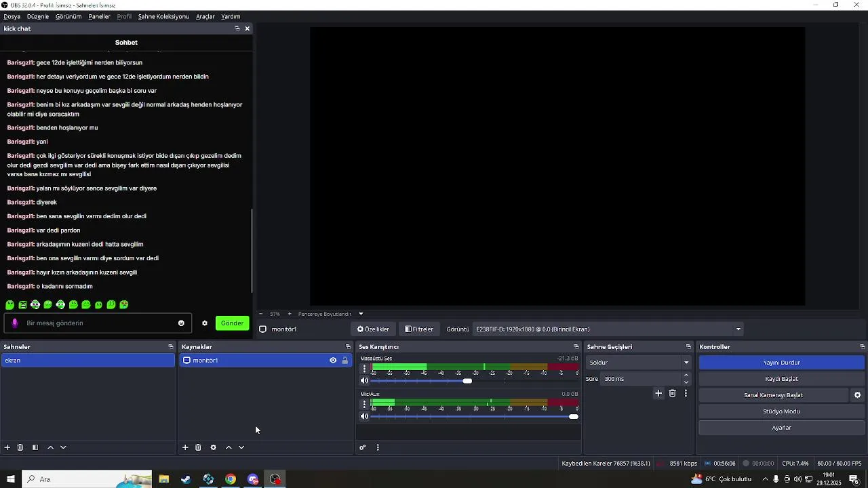Adjust Mic/Aux volume slider
Image resolution: width=868 pixels, height=488 pixels.
(574, 416)
